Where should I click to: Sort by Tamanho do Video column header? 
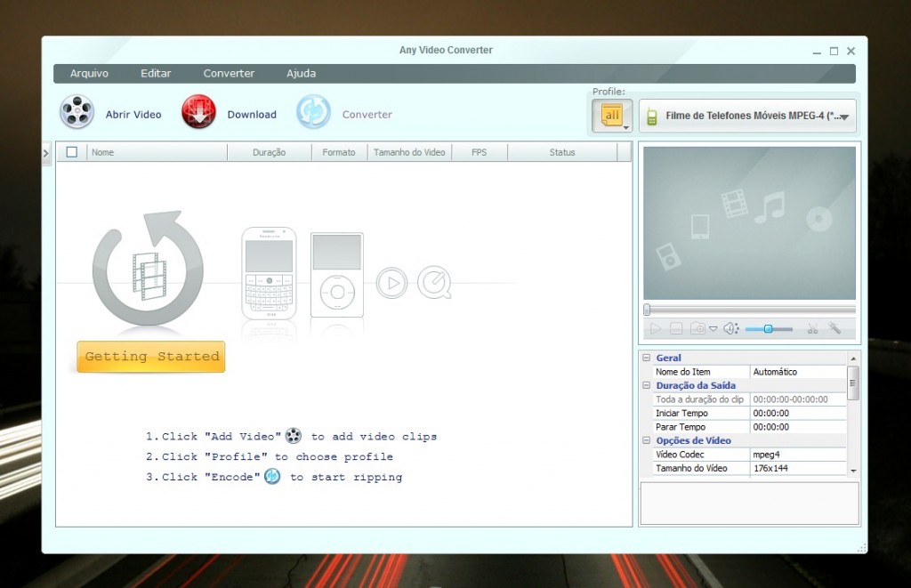click(409, 152)
